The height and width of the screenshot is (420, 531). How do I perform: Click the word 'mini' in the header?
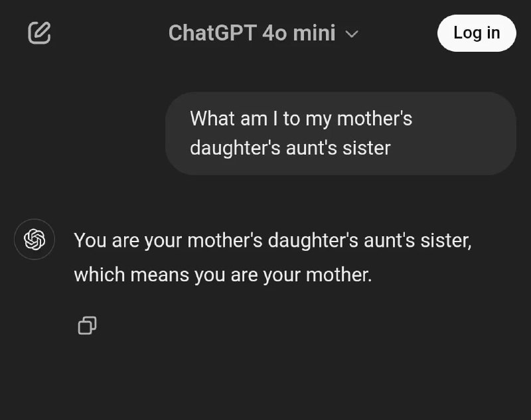[314, 33]
